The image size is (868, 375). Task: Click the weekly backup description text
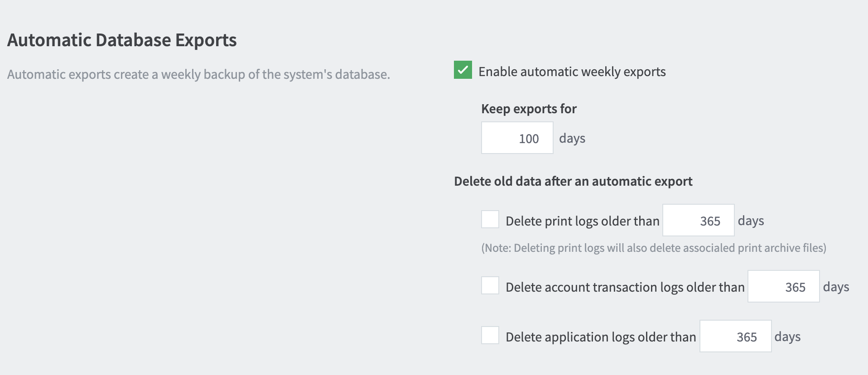tap(198, 74)
